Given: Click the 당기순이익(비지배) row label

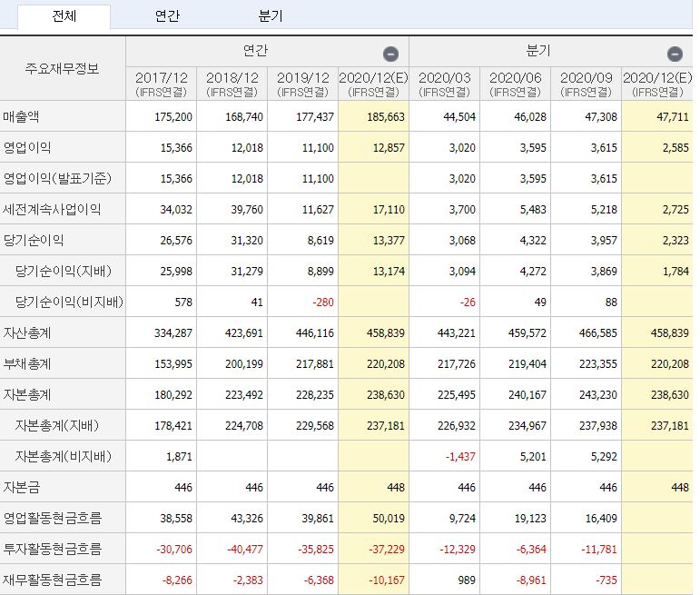Looking at the screenshot, I should click(x=69, y=302).
